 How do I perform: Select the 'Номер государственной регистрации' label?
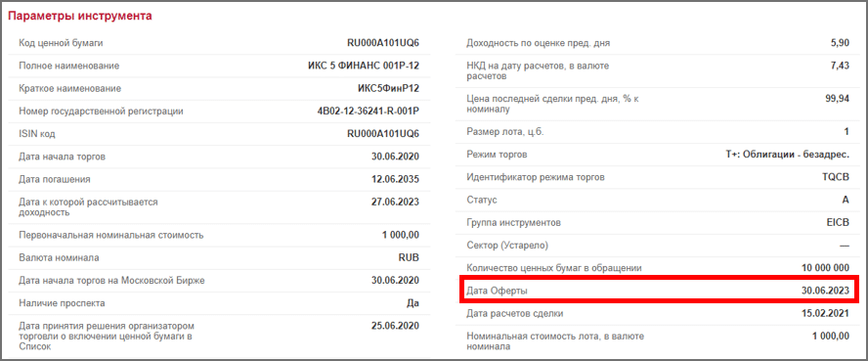click(101, 112)
